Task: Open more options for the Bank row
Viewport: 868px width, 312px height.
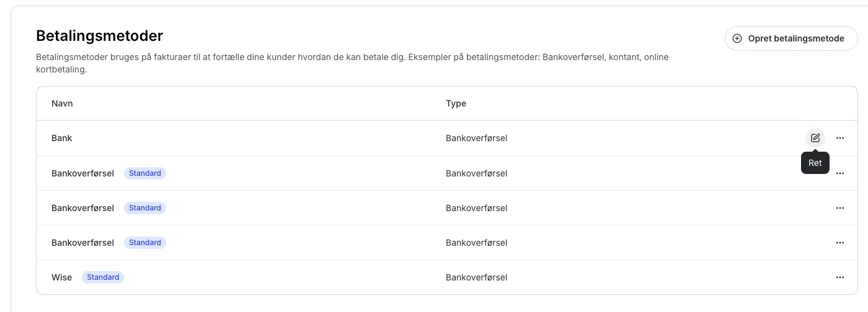Action: tap(840, 138)
